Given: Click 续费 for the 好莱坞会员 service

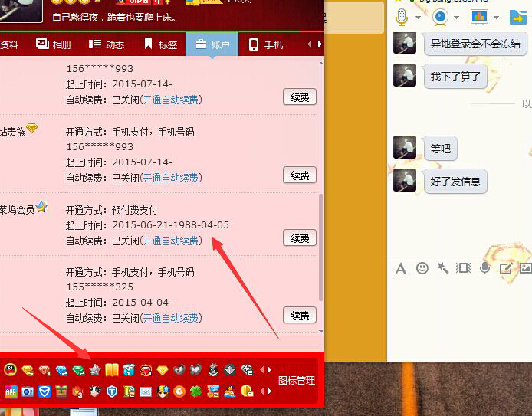Looking at the screenshot, I should point(300,238).
